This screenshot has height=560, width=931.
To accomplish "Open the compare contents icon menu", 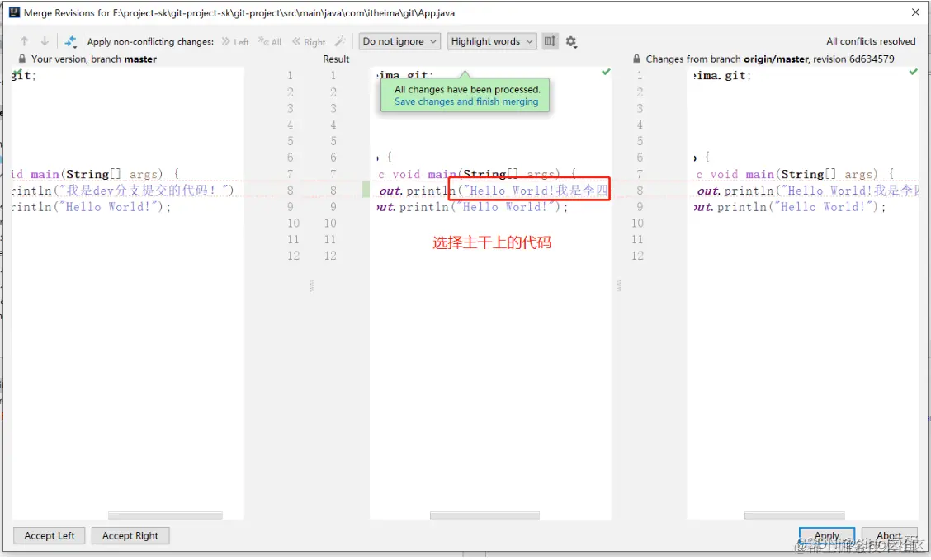I will (71, 41).
